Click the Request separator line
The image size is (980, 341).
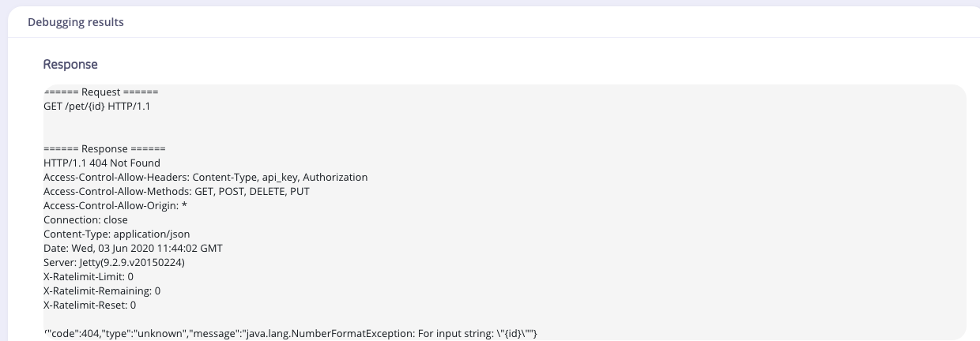click(x=101, y=92)
